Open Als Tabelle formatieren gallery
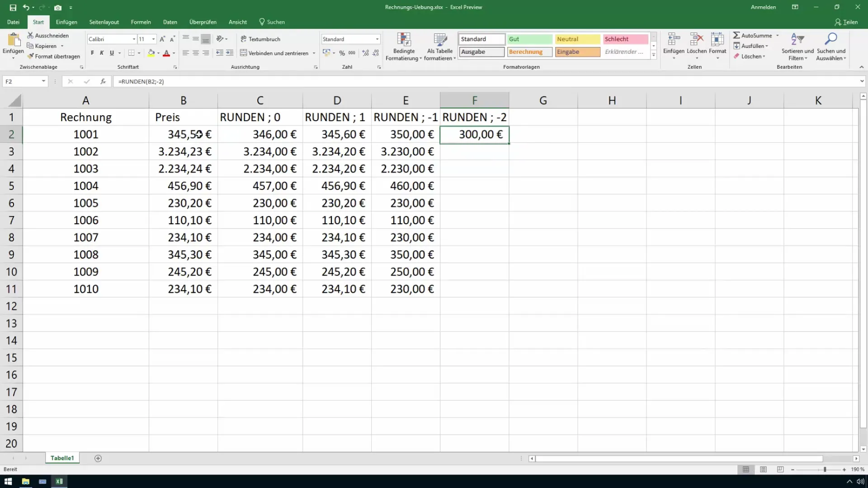 (440, 47)
